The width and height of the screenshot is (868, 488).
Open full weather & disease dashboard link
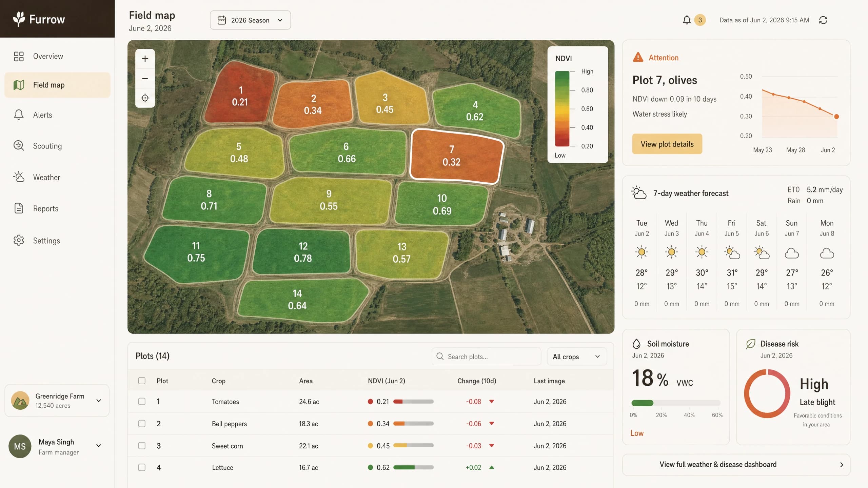click(736, 465)
